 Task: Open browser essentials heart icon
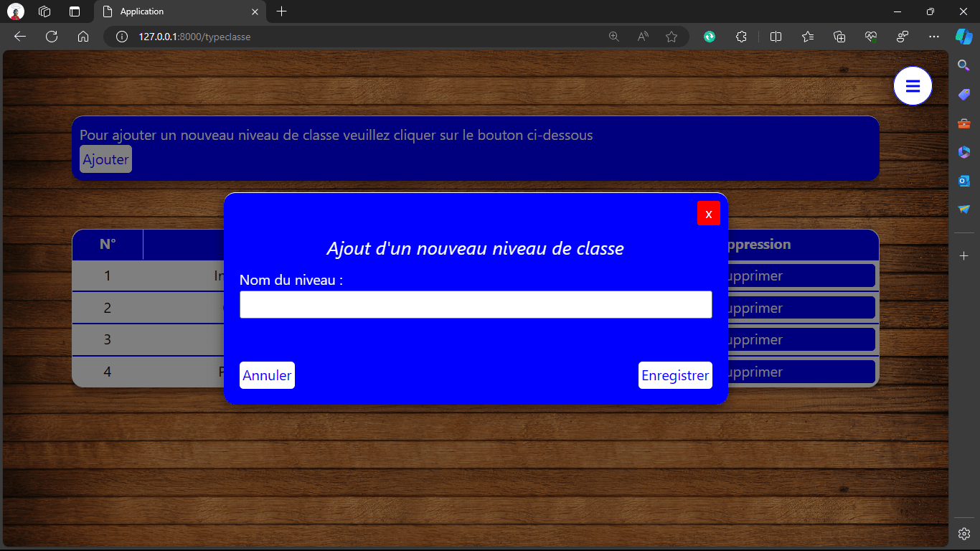871,37
